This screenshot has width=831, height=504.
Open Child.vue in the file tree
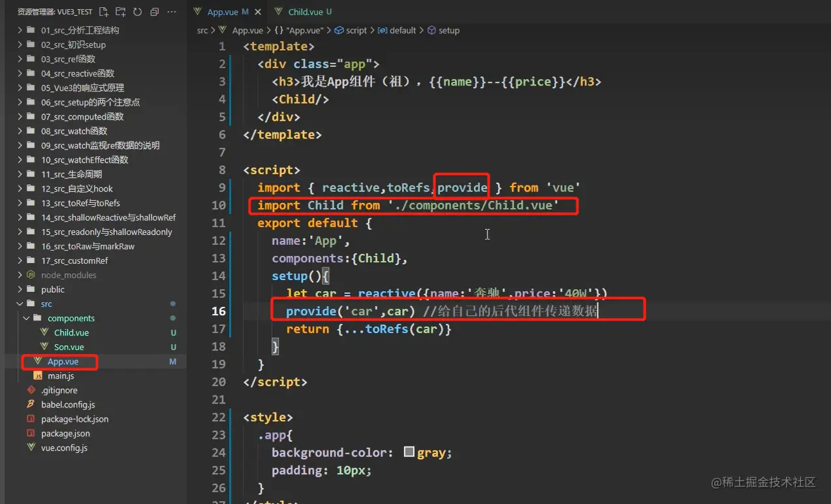pyautogui.click(x=71, y=332)
